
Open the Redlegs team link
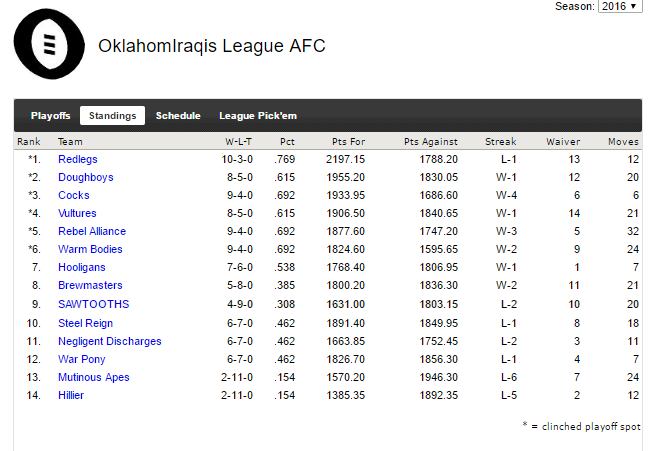(78, 159)
